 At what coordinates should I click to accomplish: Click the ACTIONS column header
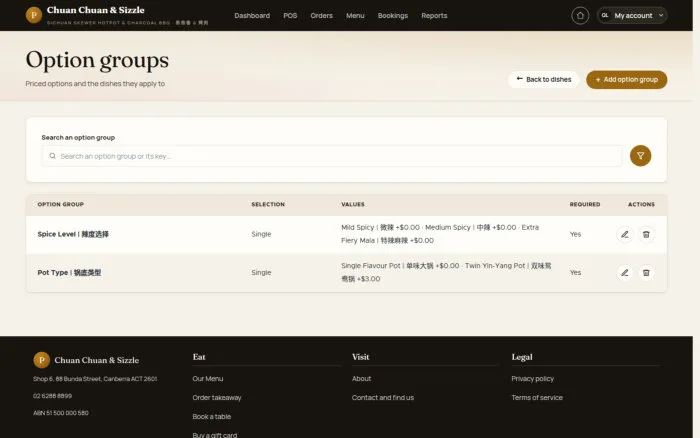point(641,204)
